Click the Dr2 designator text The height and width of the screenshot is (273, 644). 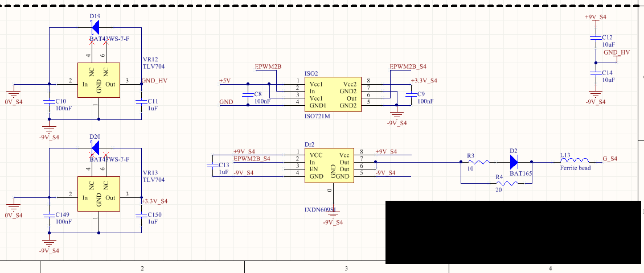click(309, 144)
